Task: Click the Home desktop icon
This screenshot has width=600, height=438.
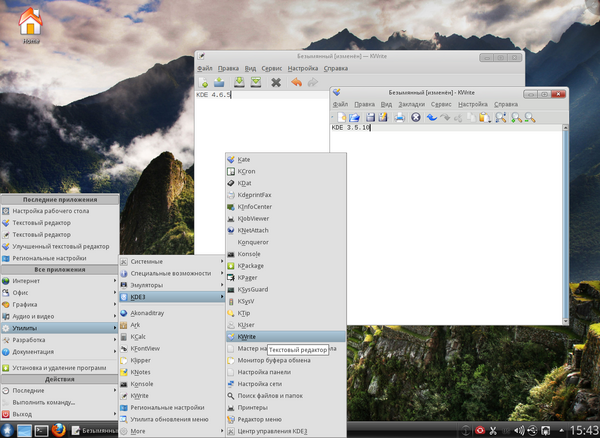Action: (x=31, y=22)
